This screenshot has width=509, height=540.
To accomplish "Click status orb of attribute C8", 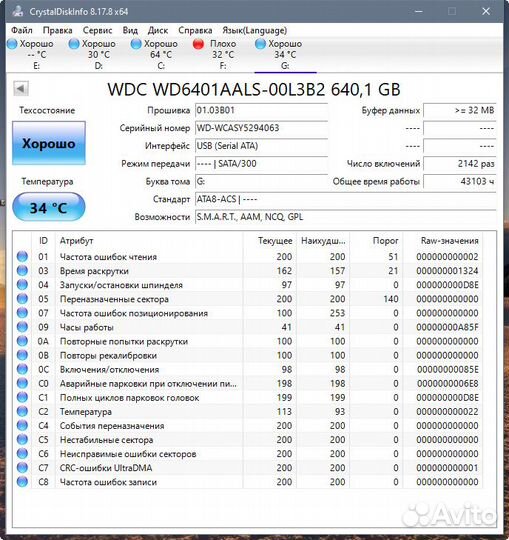I will (22, 482).
